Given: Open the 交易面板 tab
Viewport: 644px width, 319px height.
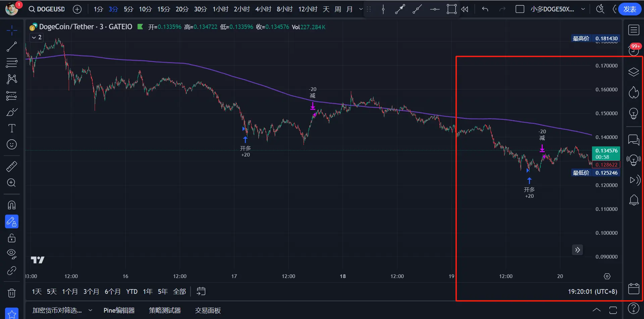Looking at the screenshot, I should 208,310.
